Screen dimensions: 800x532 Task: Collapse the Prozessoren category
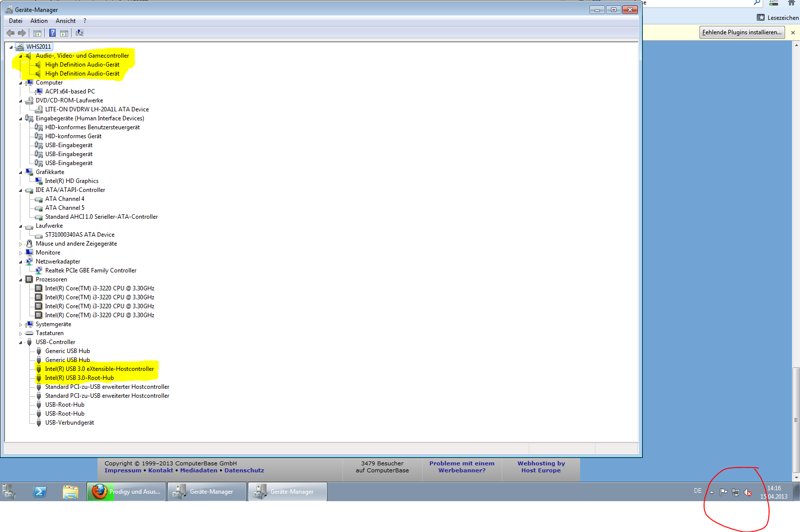(x=20, y=280)
